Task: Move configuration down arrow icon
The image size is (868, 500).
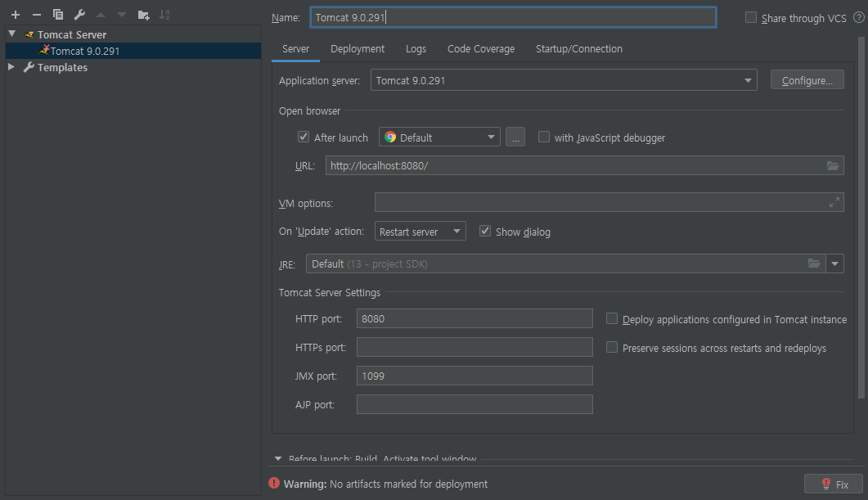Action: click(121, 15)
